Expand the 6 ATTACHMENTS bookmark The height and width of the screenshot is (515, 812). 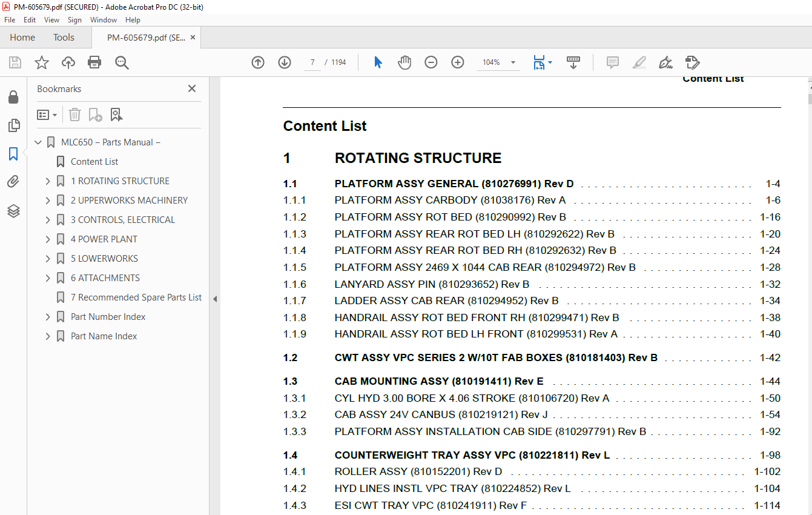[x=48, y=278]
